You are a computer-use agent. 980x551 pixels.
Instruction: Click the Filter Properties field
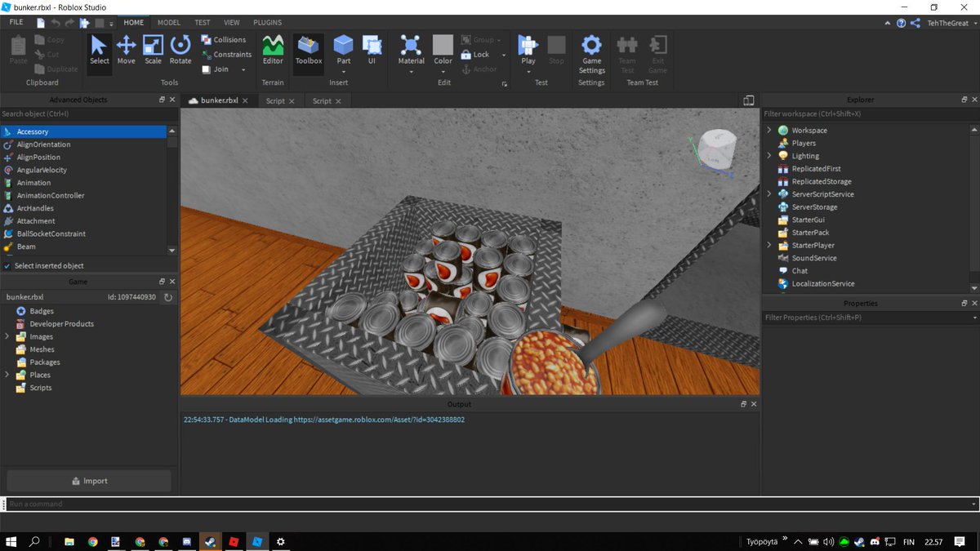click(870, 318)
